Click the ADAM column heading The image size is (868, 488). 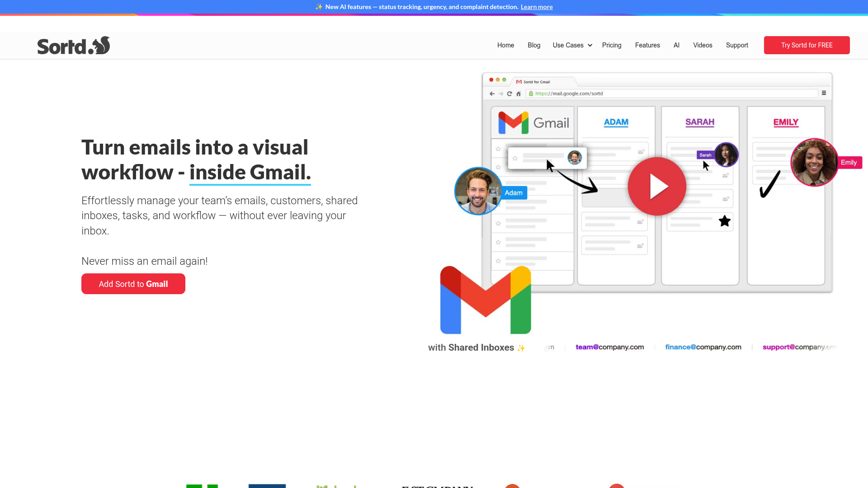click(x=616, y=122)
